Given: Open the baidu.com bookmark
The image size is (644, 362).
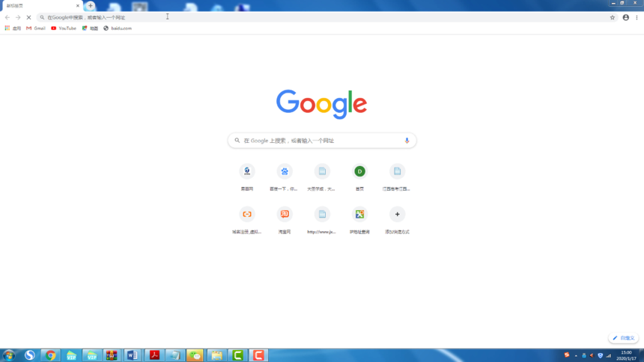Looking at the screenshot, I should pos(118,28).
